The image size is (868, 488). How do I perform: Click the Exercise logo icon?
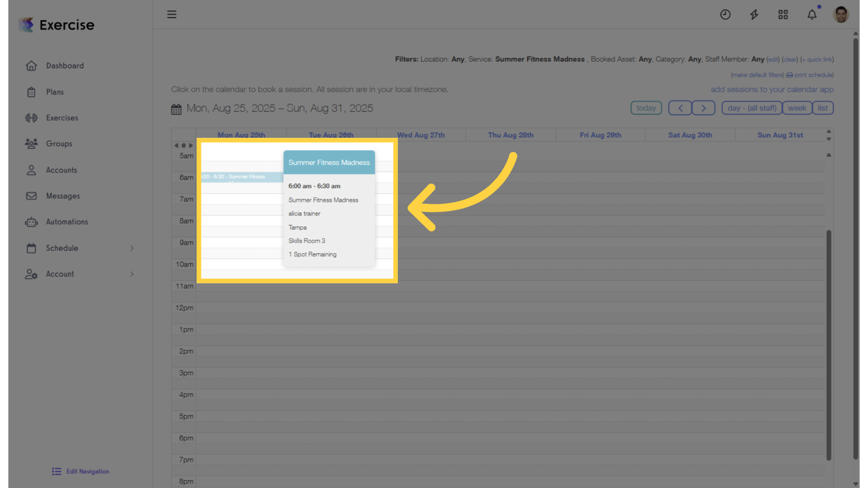click(x=27, y=25)
